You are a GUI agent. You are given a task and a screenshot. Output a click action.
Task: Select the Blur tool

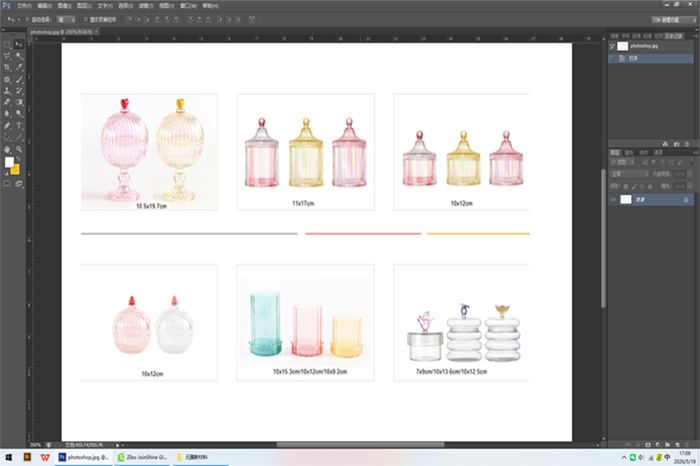pos(7,114)
